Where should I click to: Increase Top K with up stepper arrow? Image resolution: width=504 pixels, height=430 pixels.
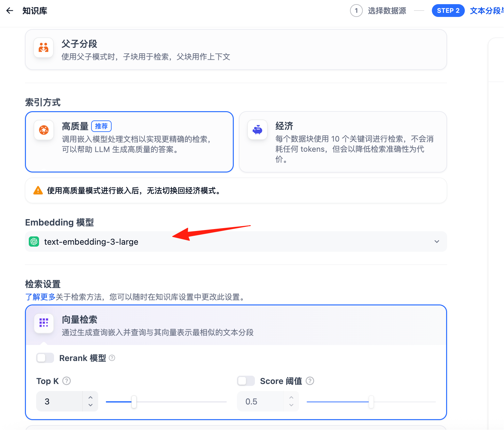pyautogui.click(x=91, y=397)
